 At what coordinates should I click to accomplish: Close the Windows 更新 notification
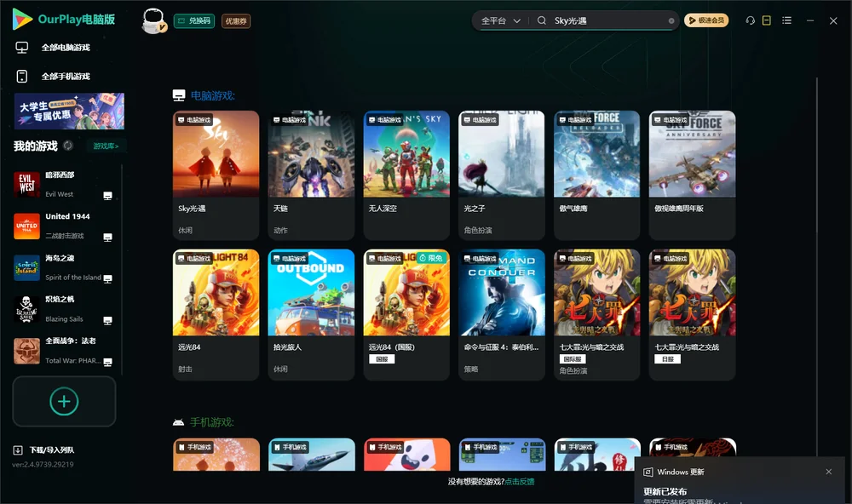pos(829,472)
